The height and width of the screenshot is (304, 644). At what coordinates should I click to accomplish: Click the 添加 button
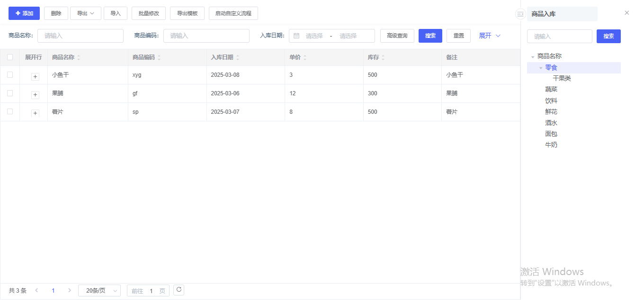24,13
